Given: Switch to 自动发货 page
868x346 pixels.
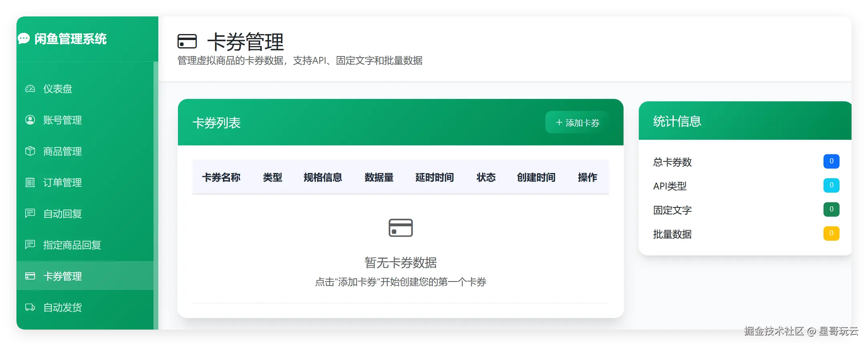Looking at the screenshot, I should (x=85, y=307).
